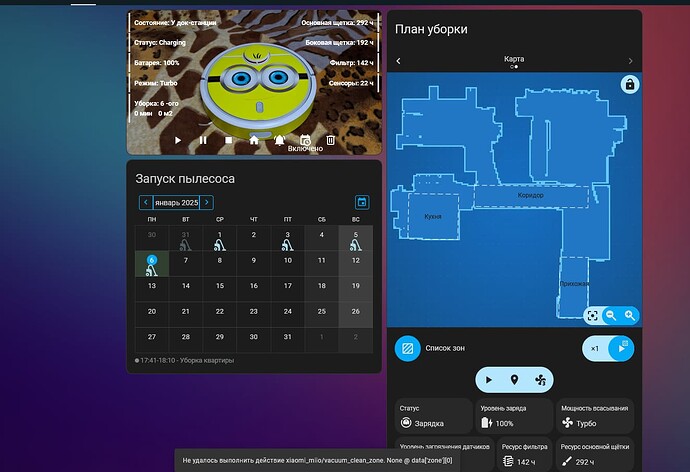Stop the vacuum on the Minion card

point(228,140)
